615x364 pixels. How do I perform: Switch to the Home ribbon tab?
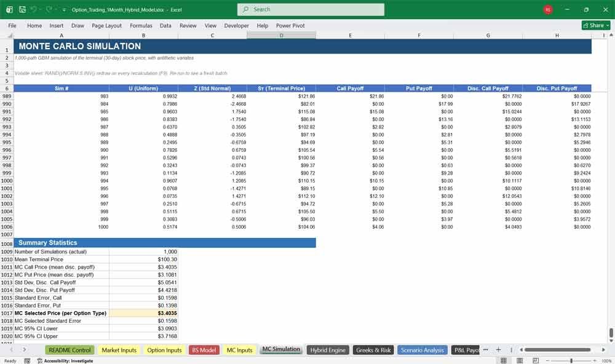[x=34, y=25]
